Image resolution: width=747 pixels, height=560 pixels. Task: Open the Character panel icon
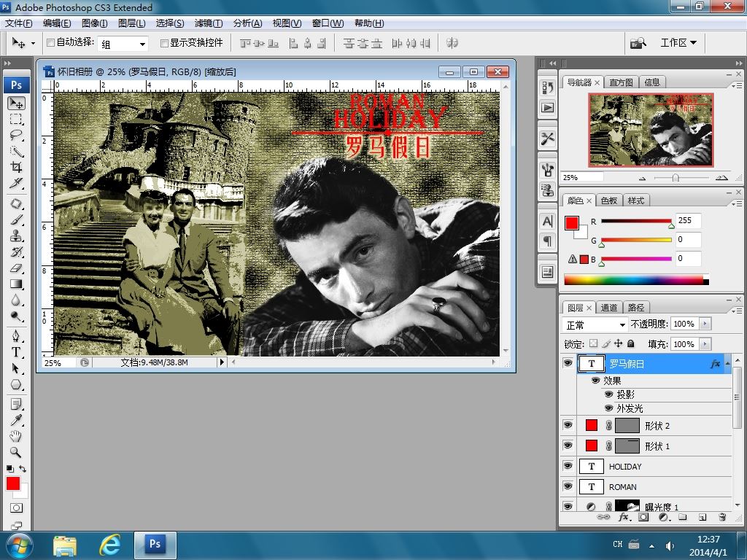coord(547,222)
